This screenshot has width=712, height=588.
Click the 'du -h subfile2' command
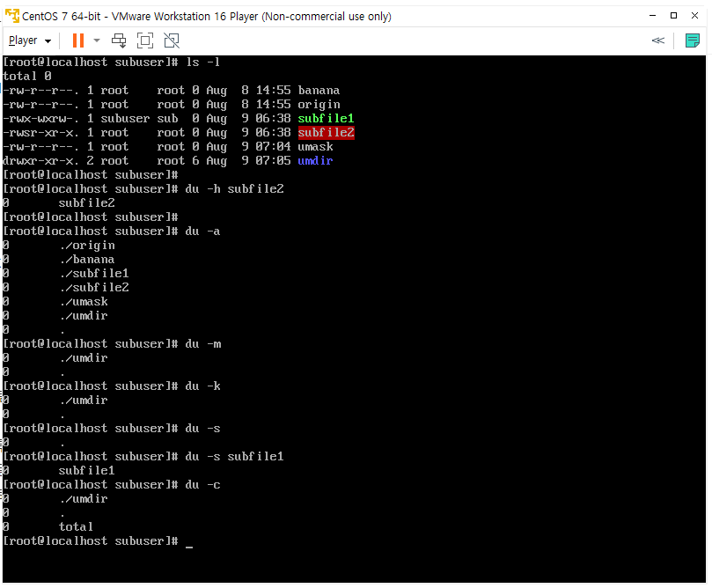pyautogui.click(x=234, y=189)
